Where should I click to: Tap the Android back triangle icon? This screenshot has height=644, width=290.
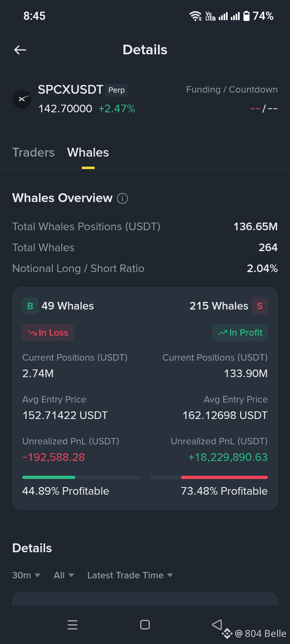217,624
